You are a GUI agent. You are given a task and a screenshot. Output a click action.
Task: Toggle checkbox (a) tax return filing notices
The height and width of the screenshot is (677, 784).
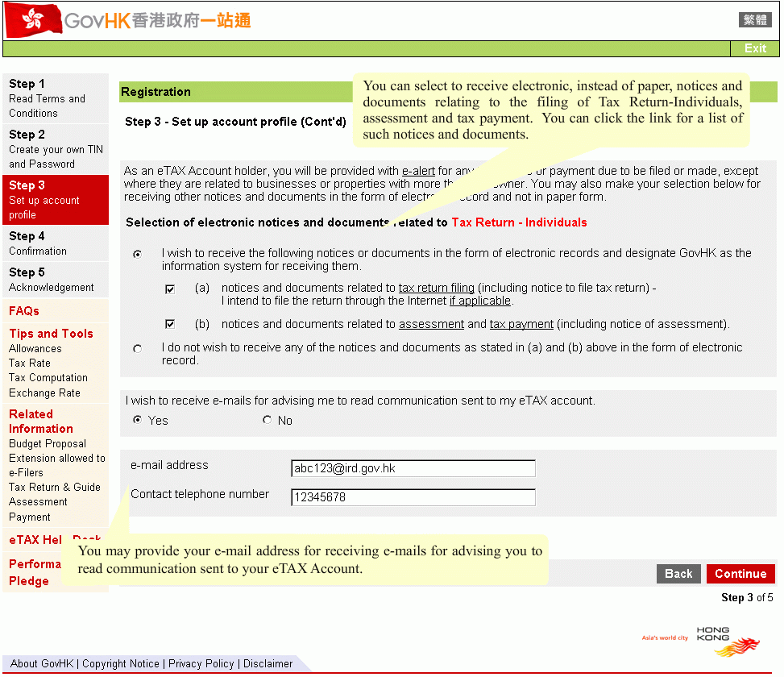pos(170,289)
